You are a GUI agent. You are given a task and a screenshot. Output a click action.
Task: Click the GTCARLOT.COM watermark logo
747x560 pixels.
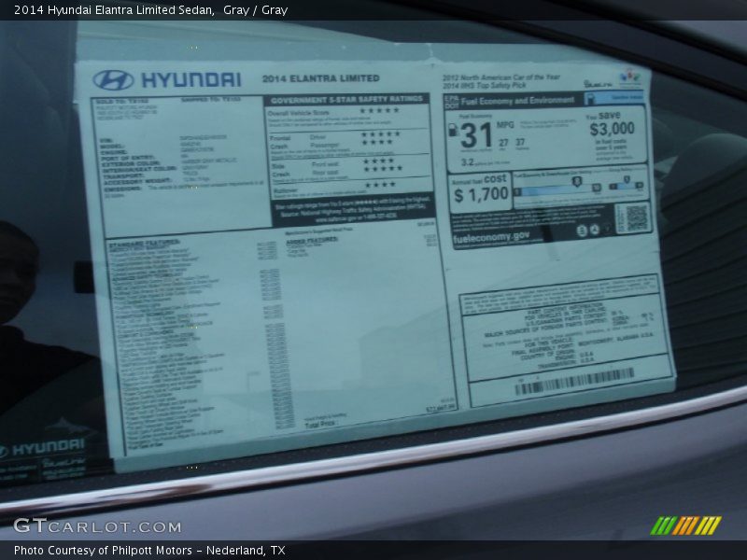[98, 526]
